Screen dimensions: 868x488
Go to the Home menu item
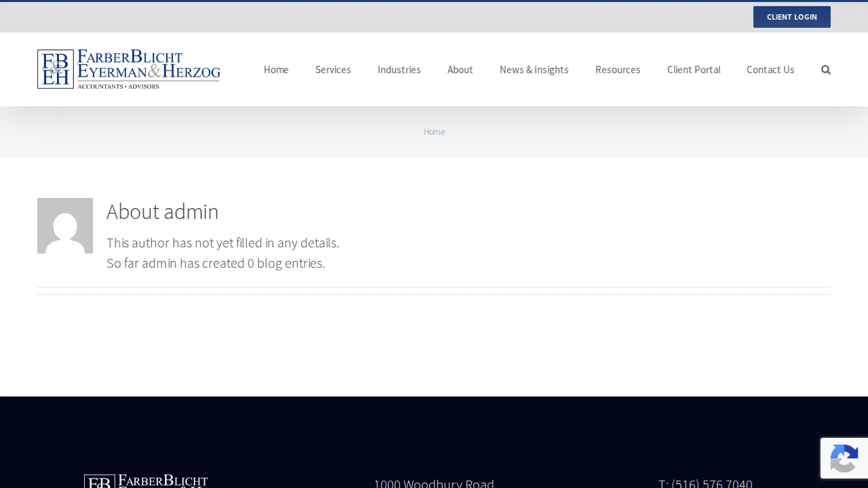pyautogui.click(x=276, y=70)
